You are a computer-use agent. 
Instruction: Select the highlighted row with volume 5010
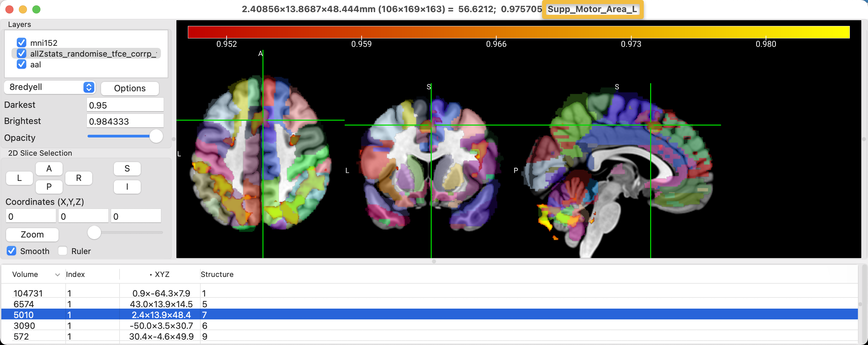pyautogui.click(x=430, y=314)
